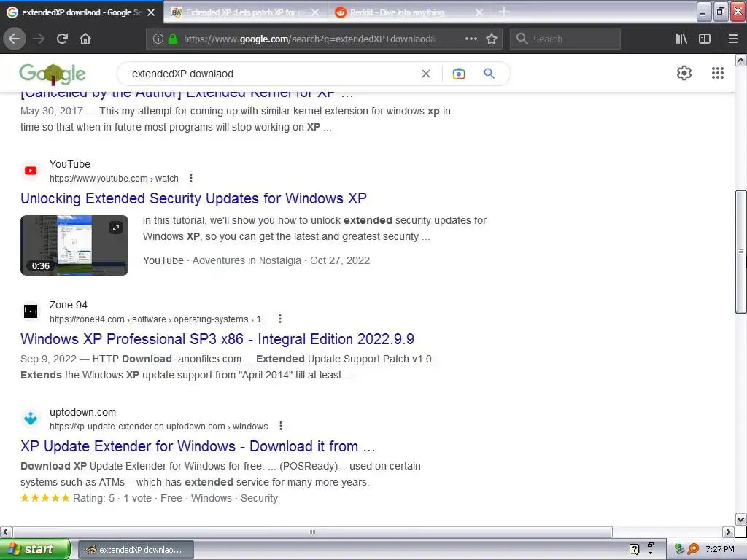The image size is (747, 560).
Task: Open Extended Kernel for XP result link
Action: pyautogui.click(x=187, y=94)
